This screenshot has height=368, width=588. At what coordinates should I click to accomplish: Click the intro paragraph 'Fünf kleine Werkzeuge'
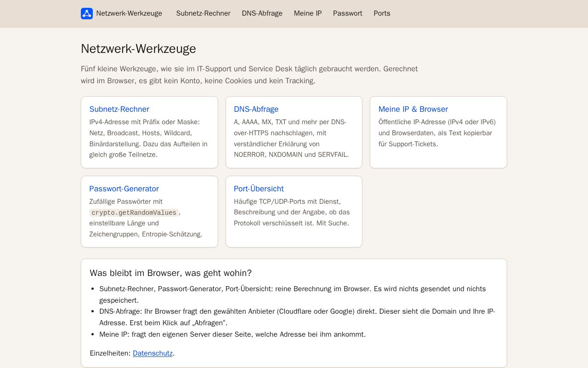click(249, 75)
